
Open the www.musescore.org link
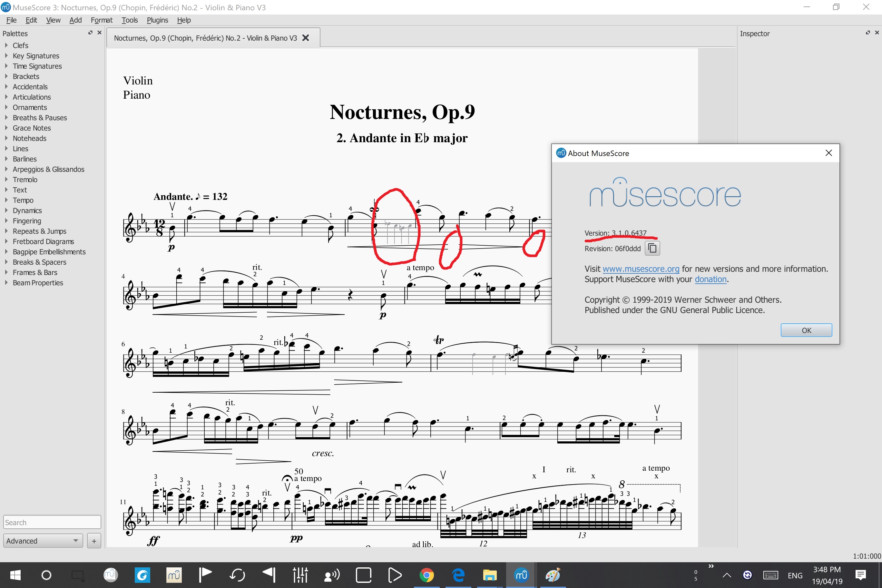[x=641, y=269]
